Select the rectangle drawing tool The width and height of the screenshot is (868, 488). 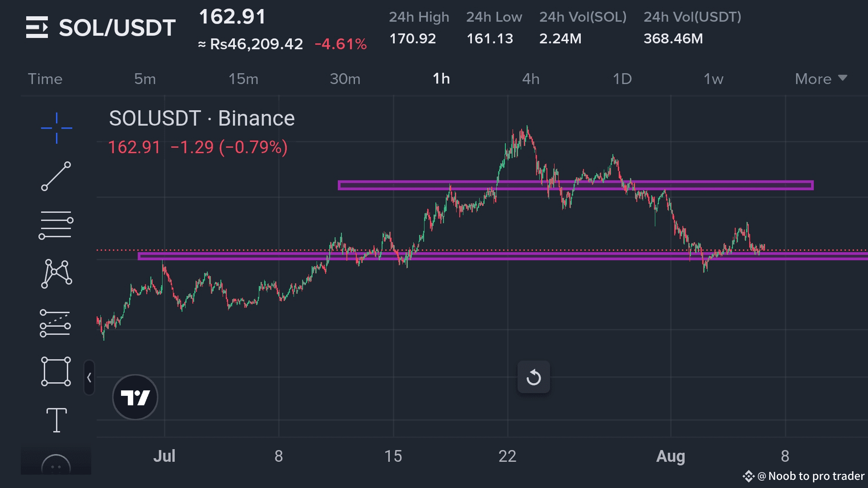coord(56,371)
